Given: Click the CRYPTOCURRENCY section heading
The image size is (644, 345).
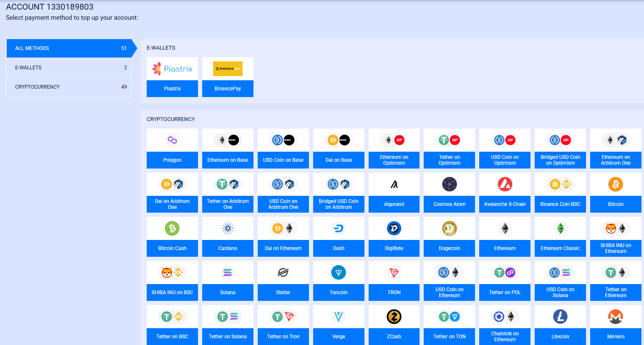Looking at the screenshot, I should click(x=171, y=119).
